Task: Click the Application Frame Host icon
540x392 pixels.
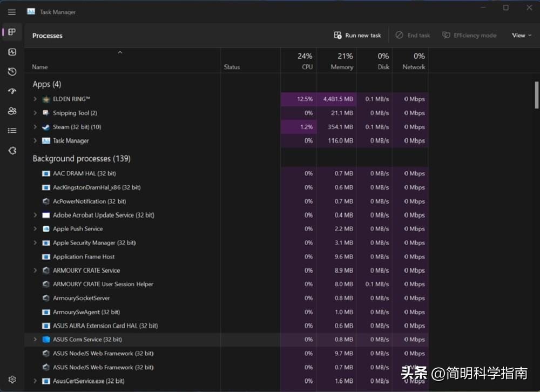Action: [46, 256]
